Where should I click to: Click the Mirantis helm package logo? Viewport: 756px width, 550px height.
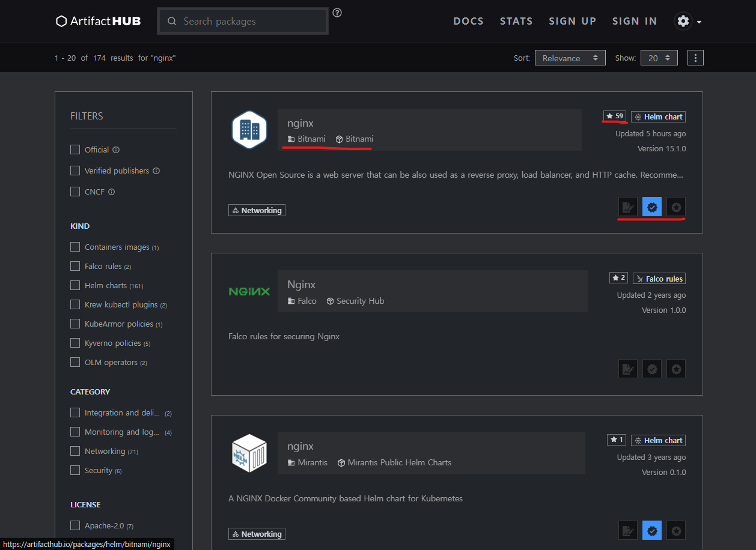249,453
